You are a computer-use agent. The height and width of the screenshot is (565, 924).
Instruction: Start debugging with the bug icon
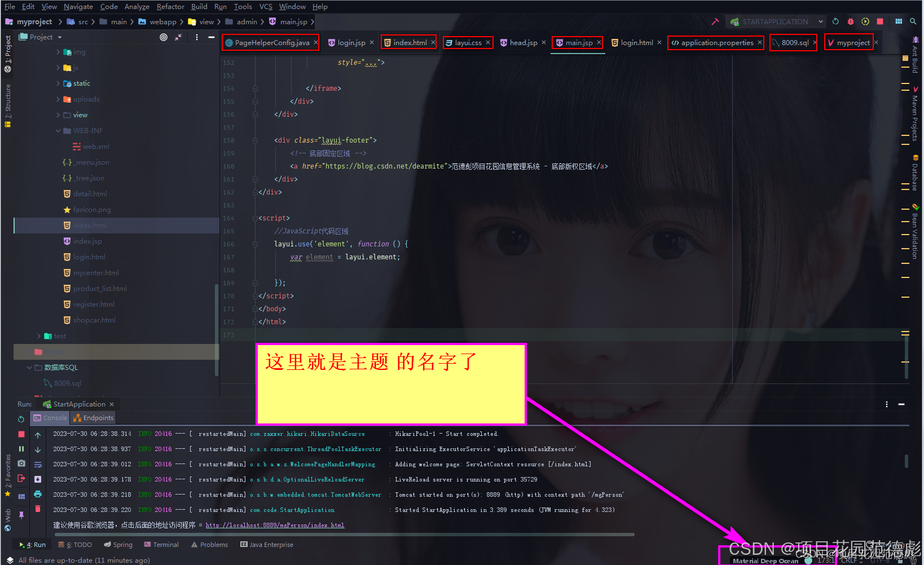[850, 21]
